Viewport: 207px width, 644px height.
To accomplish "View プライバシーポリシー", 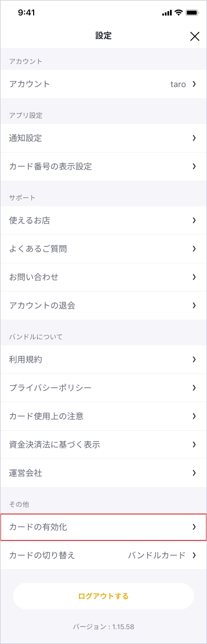I will click(x=103, y=388).
